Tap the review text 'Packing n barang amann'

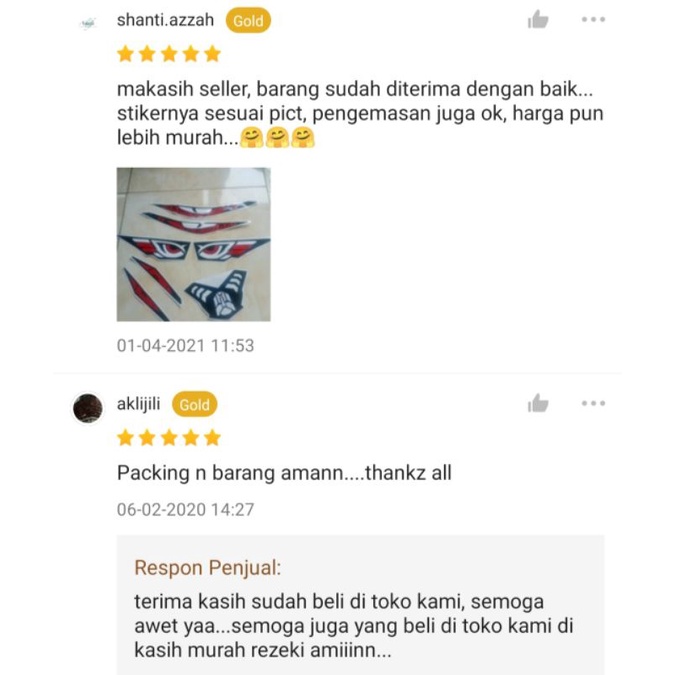click(x=284, y=473)
